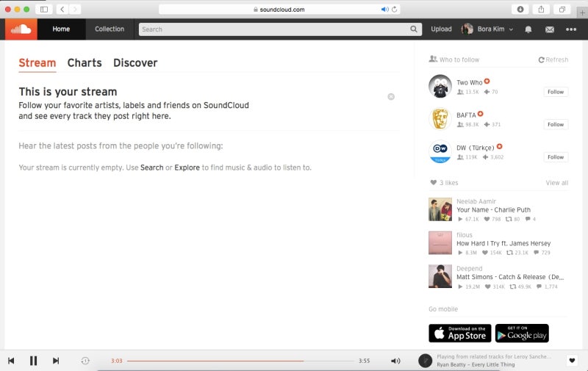The width and height of the screenshot is (588, 371).
Task: Switch to the Discover tab
Action: (x=135, y=63)
